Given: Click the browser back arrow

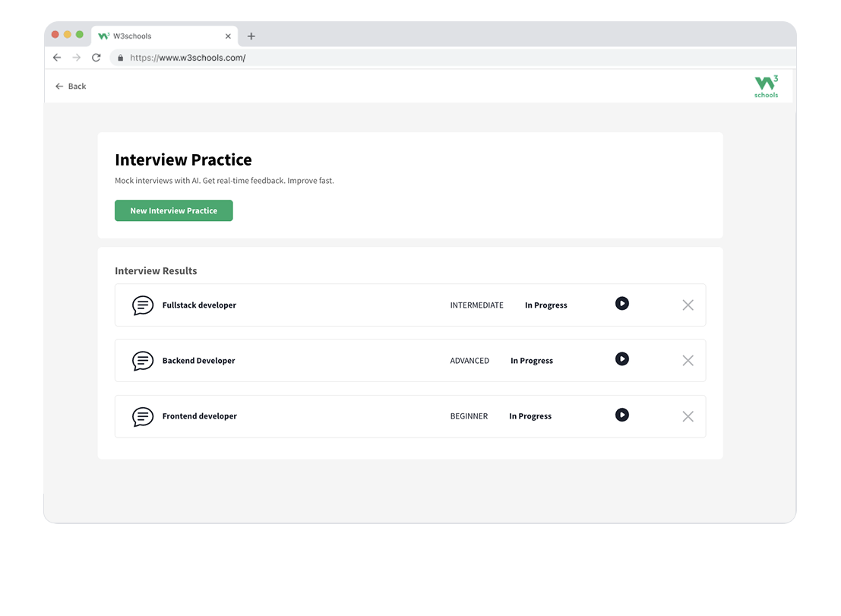Looking at the screenshot, I should (x=57, y=58).
